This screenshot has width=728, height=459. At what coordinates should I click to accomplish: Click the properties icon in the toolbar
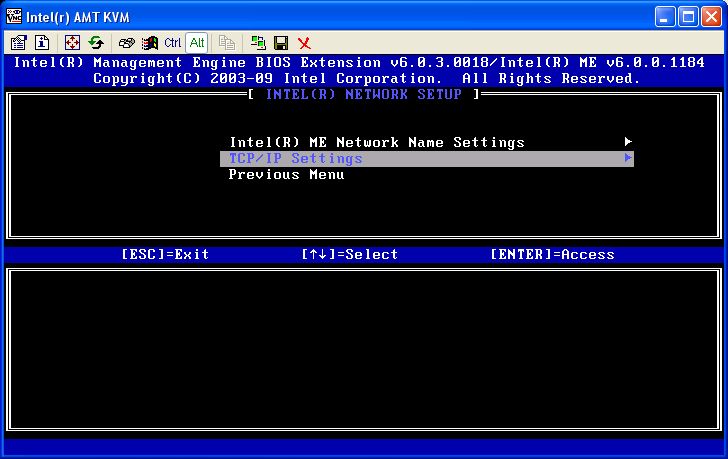tap(19, 43)
